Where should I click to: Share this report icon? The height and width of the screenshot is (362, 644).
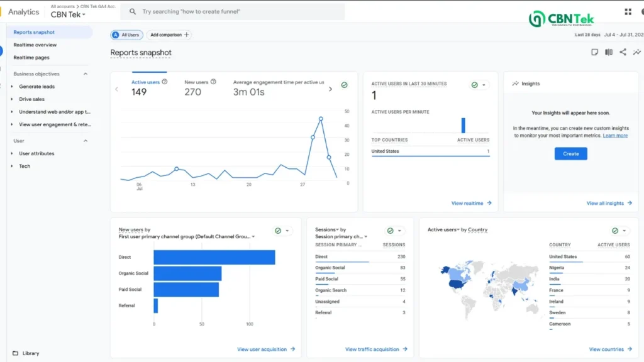[x=623, y=52]
